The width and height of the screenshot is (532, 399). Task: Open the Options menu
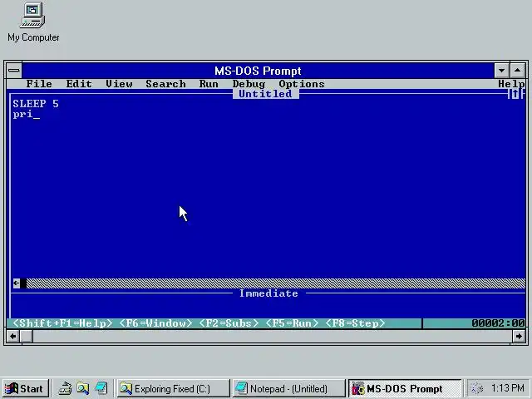(302, 84)
